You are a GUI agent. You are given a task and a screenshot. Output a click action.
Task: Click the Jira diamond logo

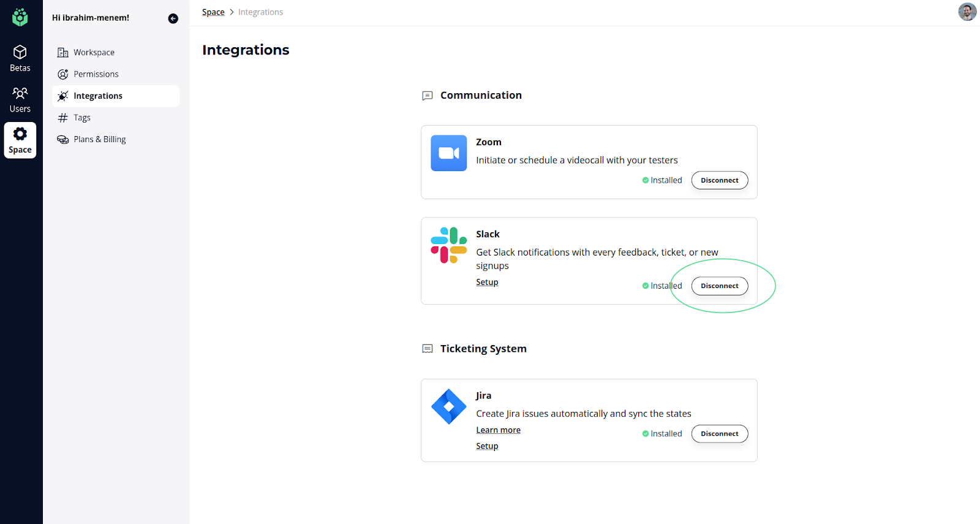tap(448, 406)
